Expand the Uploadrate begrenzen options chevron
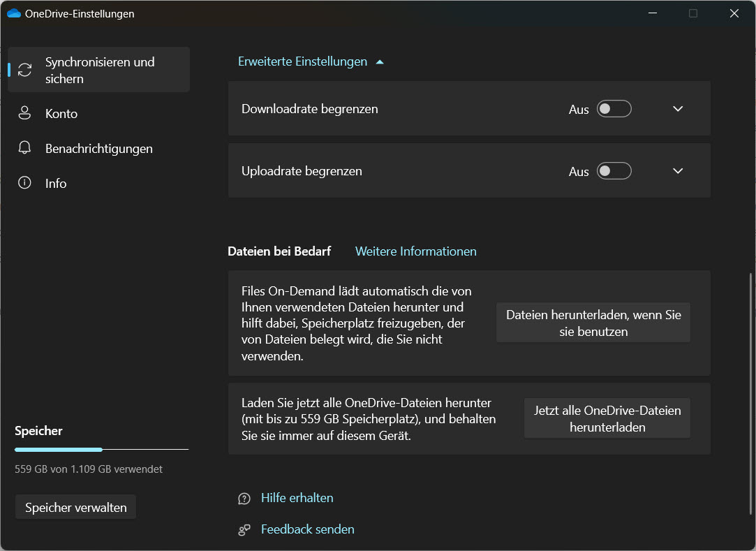Image resolution: width=756 pixels, height=551 pixels. click(x=677, y=171)
